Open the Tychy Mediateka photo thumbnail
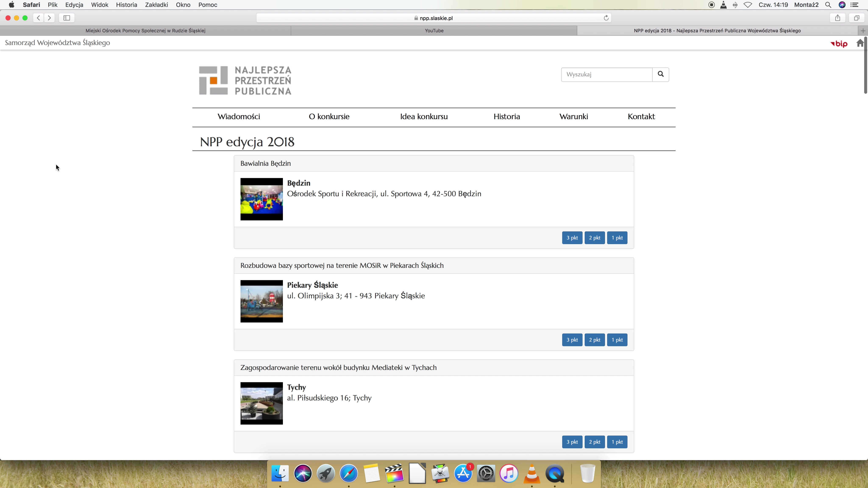868x488 pixels. coord(262,403)
